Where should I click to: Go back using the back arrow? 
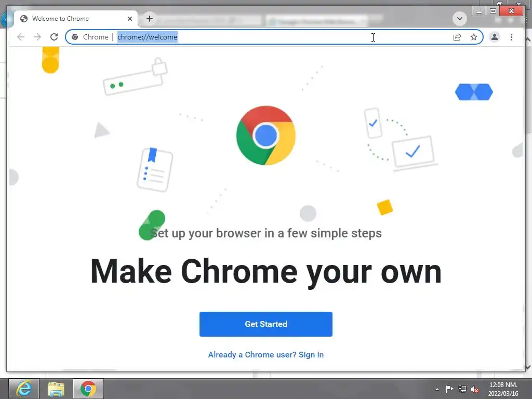21,37
